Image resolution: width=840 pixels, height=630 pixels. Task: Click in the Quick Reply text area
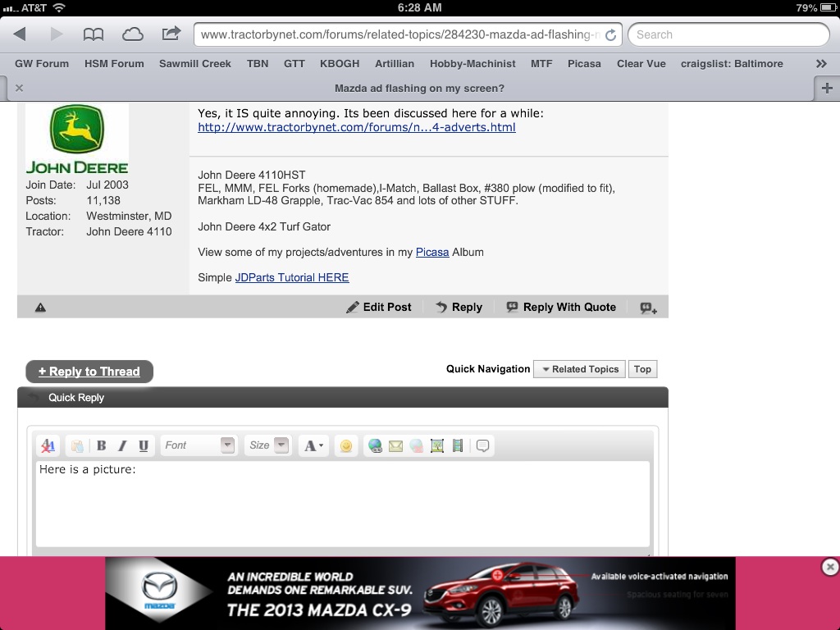(x=343, y=504)
